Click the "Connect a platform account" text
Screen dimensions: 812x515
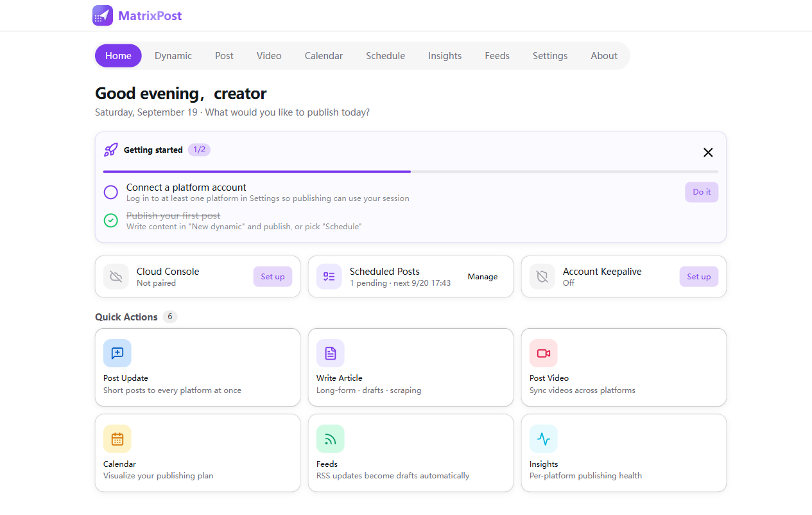pos(186,188)
